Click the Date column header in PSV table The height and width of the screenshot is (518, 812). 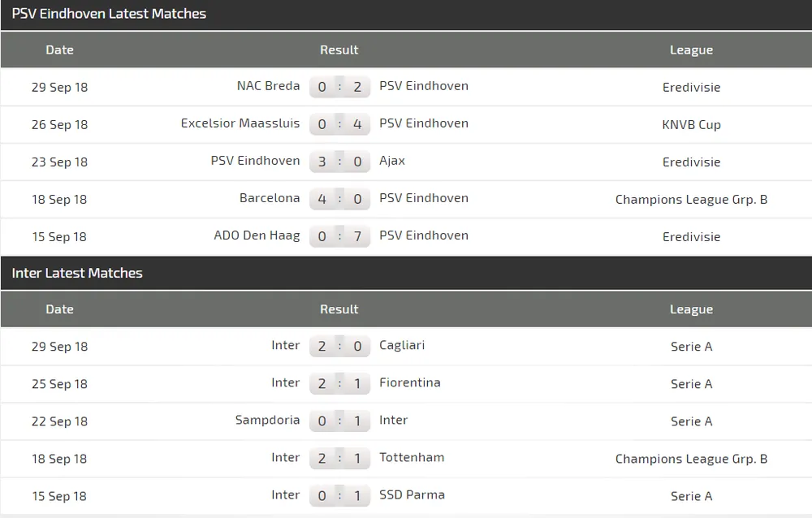(59, 50)
